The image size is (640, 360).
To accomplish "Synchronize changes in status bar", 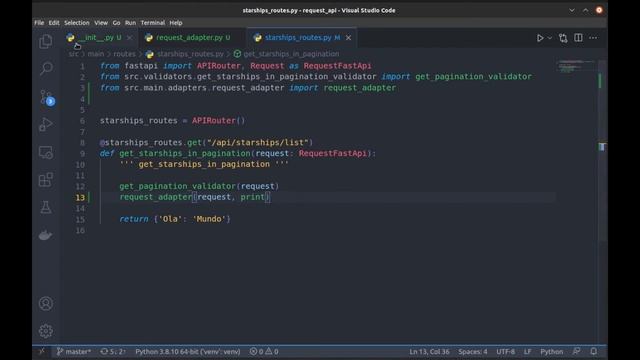I will 113,351.
